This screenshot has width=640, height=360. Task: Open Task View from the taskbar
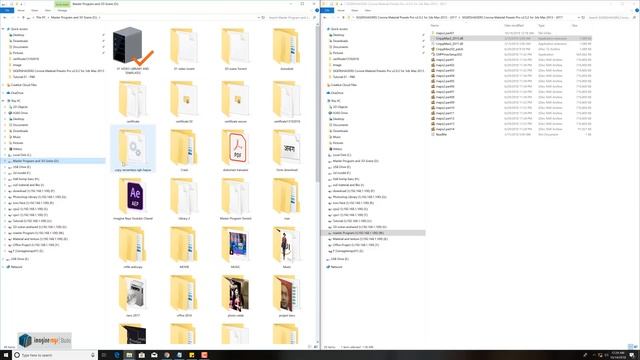coord(104,355)
